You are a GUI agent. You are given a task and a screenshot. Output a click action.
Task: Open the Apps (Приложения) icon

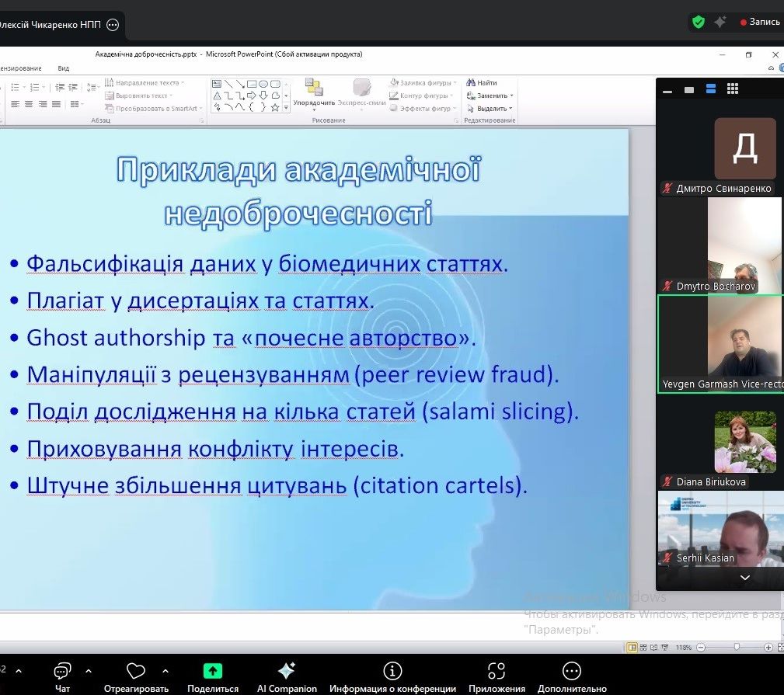[x=497, y=671]
